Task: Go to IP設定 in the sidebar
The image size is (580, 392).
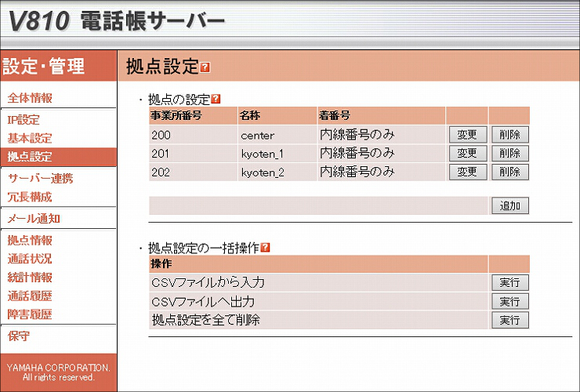Action: coord(24,120)
